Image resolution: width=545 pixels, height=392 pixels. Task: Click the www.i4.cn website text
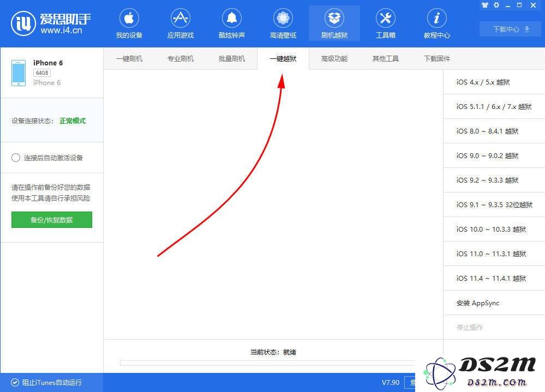[x=61, y=31]
